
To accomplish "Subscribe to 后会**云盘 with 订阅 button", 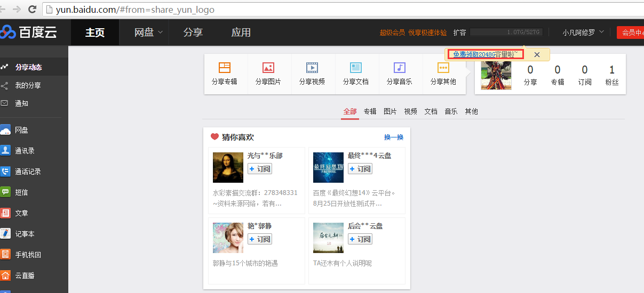I will pyautogui.click(x=360, y=239).
